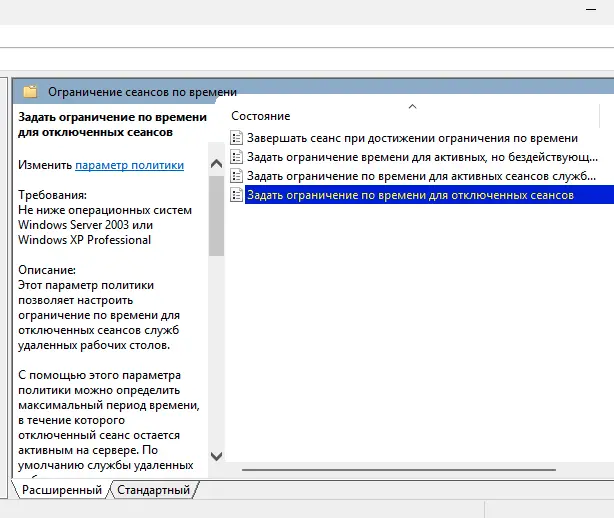This screenshot has height=518, width=614.
Task: Click the 'Требования:' heading text
Action: click(52, 195)
